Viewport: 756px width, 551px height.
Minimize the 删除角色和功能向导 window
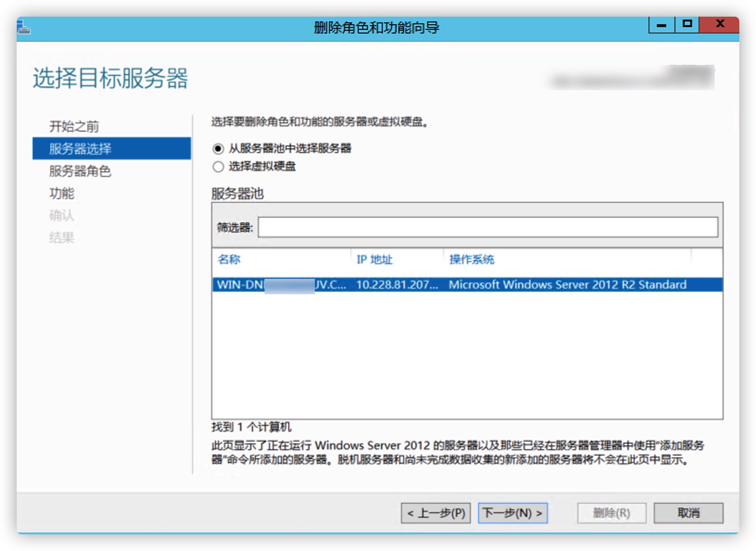click(x=661, y=25)
